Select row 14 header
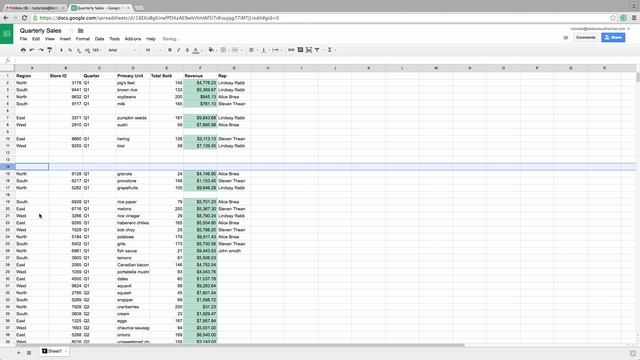 7,167
